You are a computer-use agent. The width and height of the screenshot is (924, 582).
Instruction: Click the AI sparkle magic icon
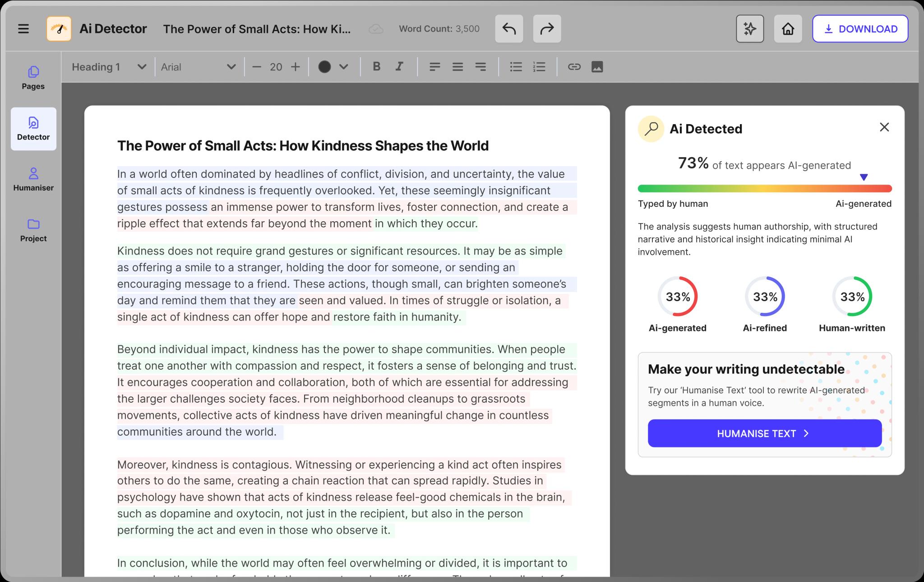(x=750, y=29)
